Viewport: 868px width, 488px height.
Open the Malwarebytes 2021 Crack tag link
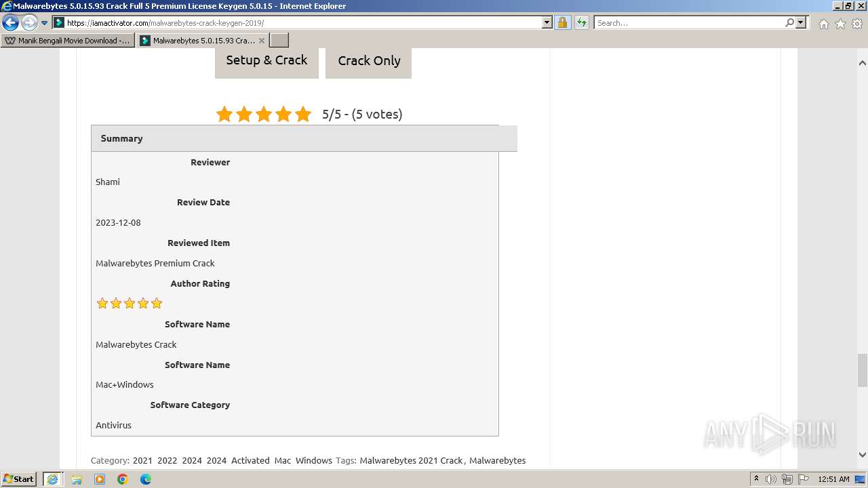[x=411, y=460]
